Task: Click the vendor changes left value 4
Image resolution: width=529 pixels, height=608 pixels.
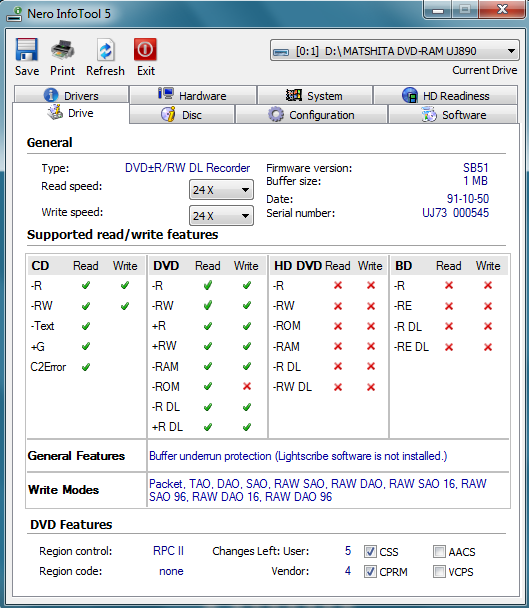Action: coord(348,571)
